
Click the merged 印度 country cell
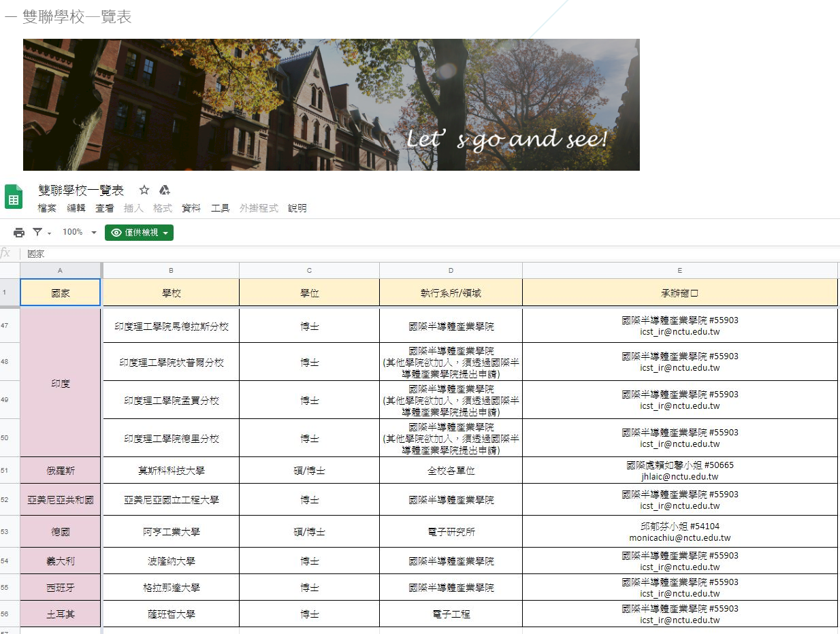(61, 384)
